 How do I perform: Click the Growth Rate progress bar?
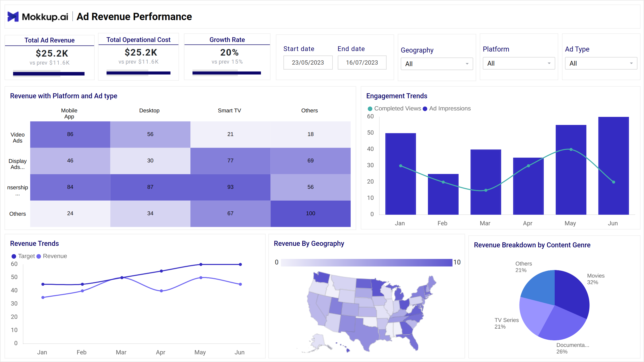click(x=227, y=73)
